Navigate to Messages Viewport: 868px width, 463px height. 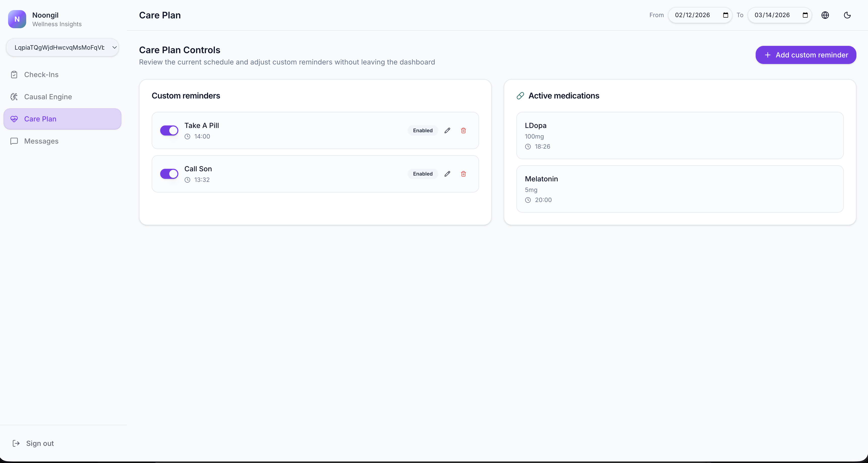tap(41, 141)
